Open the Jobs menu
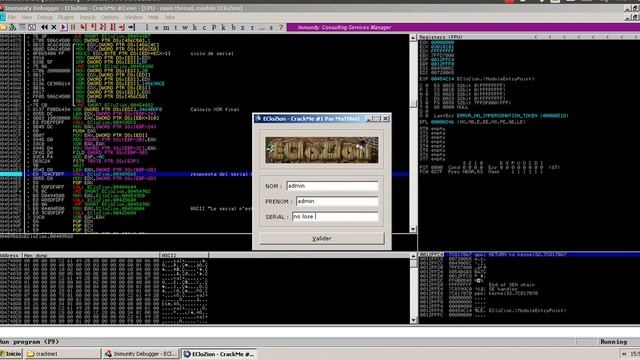The height and width of the screenshot is (360, 640). pos(170,17)
